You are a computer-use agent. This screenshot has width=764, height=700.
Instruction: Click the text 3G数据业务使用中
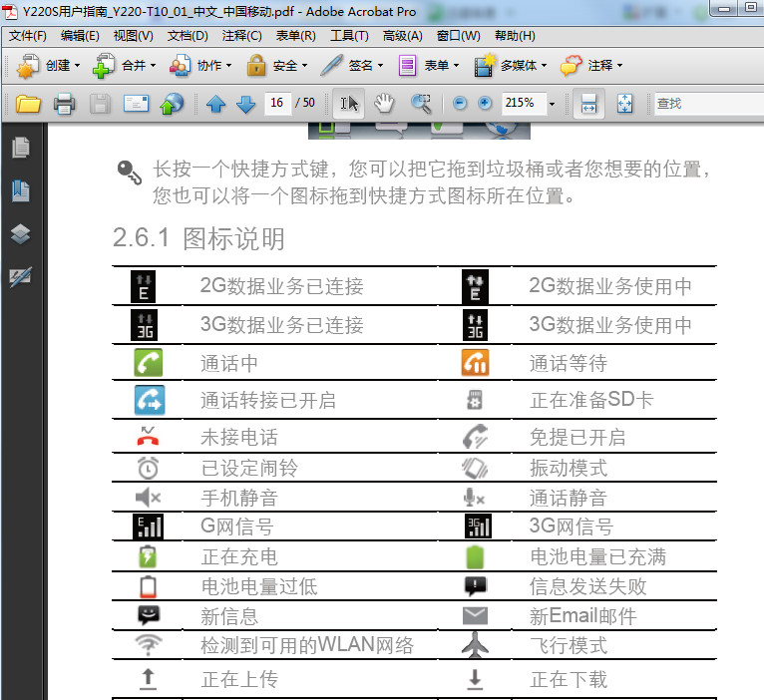click(x=610, y=325)
